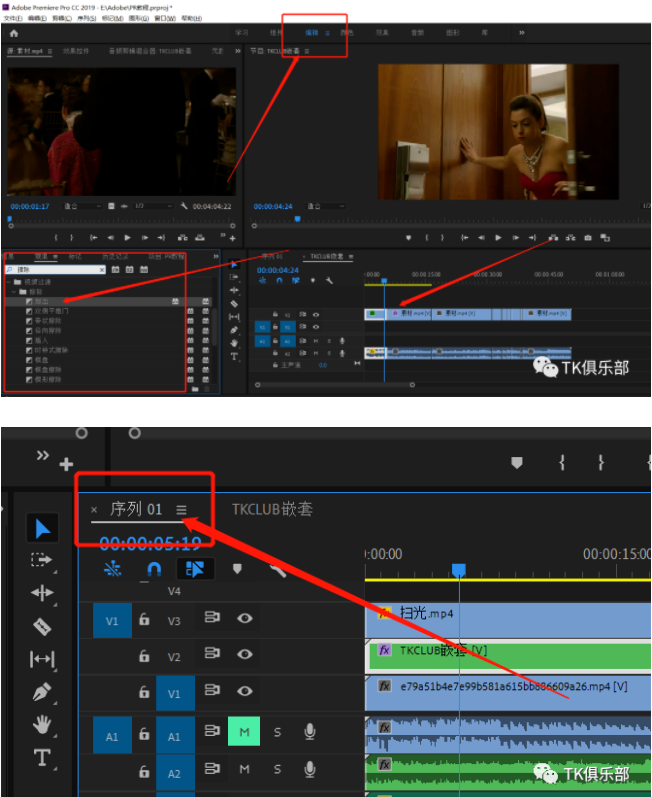Select the Pen tool in enlarged toolbar

click(x=42, y=692)
